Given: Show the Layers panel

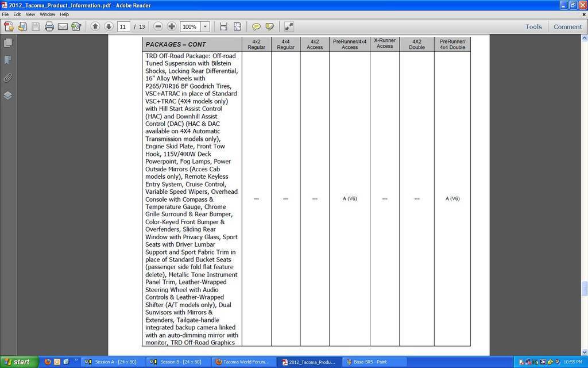Looking at the screenshot, I should coord(7,95).
